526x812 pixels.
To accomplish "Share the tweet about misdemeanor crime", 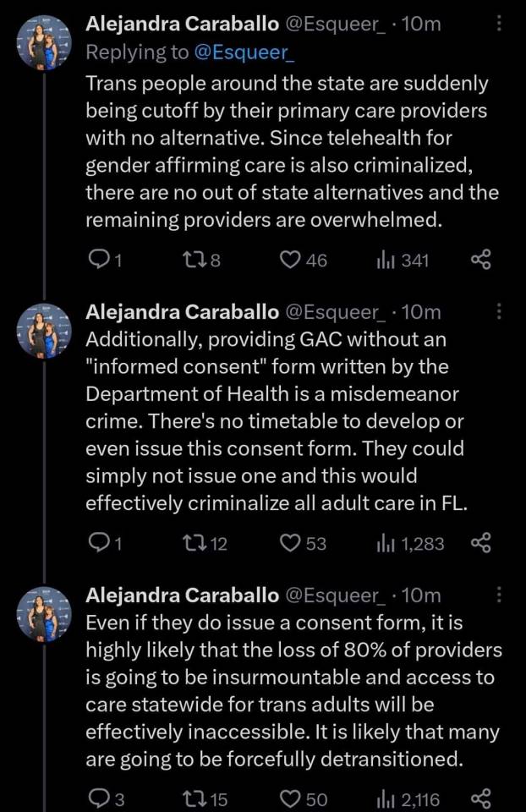I will pyautogui.click(x=480, y=543).
